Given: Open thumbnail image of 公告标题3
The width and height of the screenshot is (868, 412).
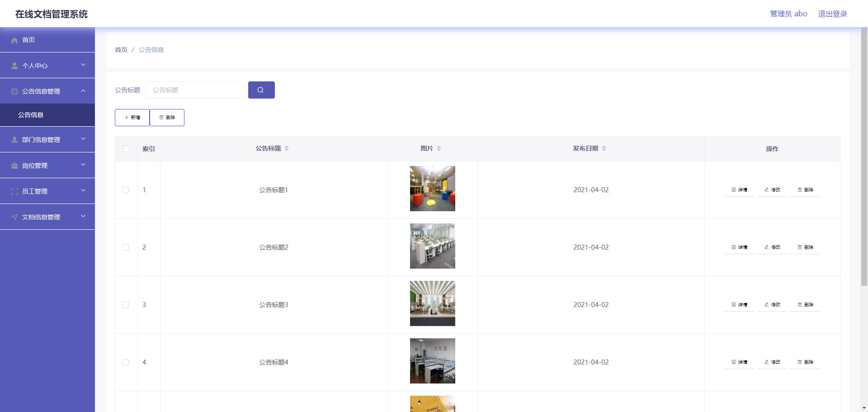Looking at the screenshot, I should (433, 303).
